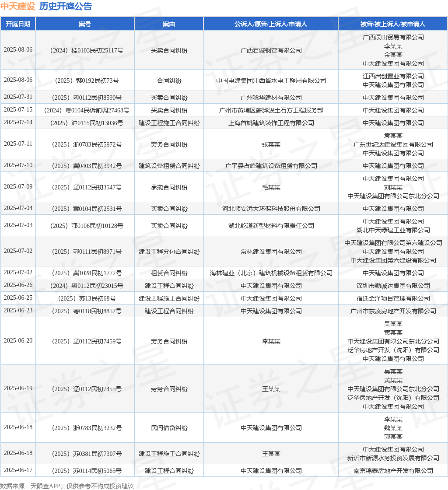448x490 pixels.
Task: Click defendant 广东世纪达建设集团有限公司
Action: pos(393,144)
